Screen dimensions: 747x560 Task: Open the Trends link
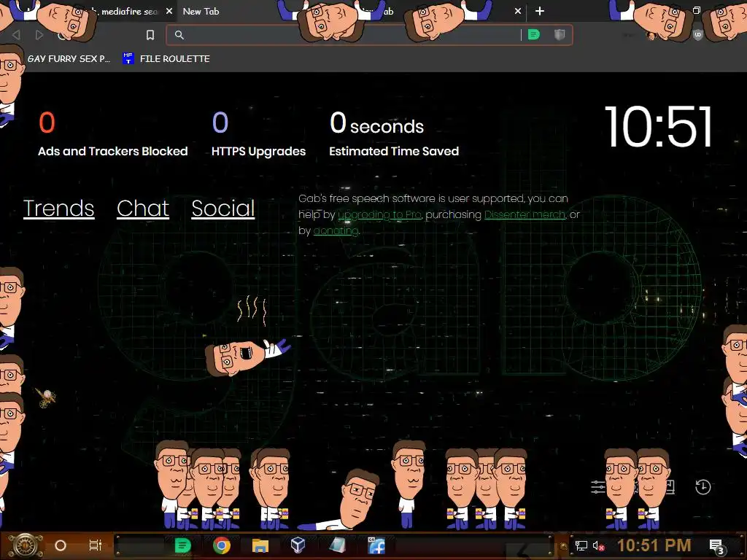[x=59, y=208]
